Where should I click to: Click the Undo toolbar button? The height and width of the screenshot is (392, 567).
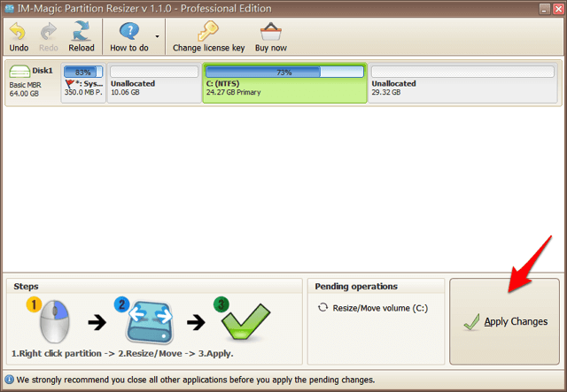(19, 37)
